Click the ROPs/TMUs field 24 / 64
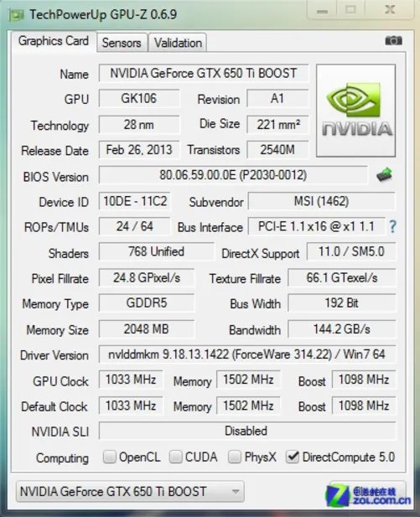 pos(135,226)
